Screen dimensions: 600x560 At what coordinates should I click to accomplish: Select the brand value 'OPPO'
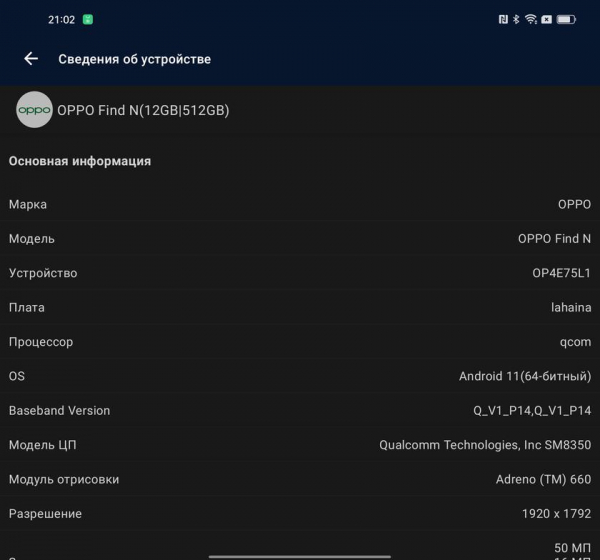tap(574, 204)
